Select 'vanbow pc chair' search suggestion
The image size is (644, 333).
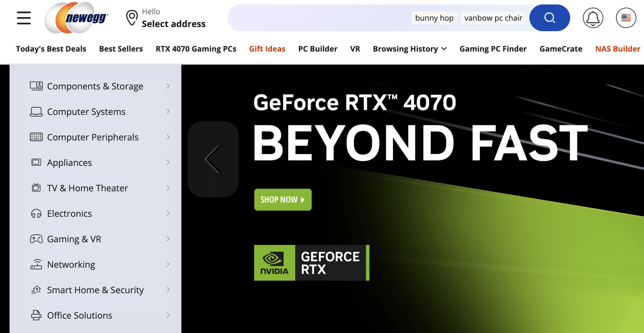[493, 18]
